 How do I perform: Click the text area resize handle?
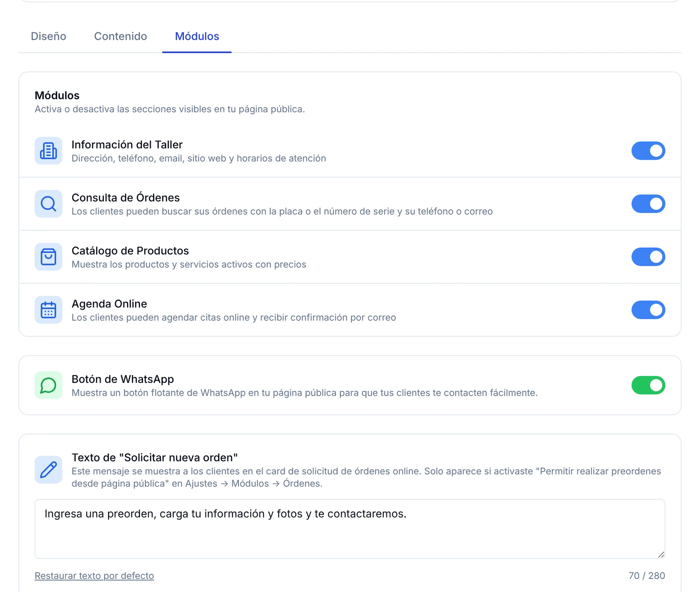661,554
